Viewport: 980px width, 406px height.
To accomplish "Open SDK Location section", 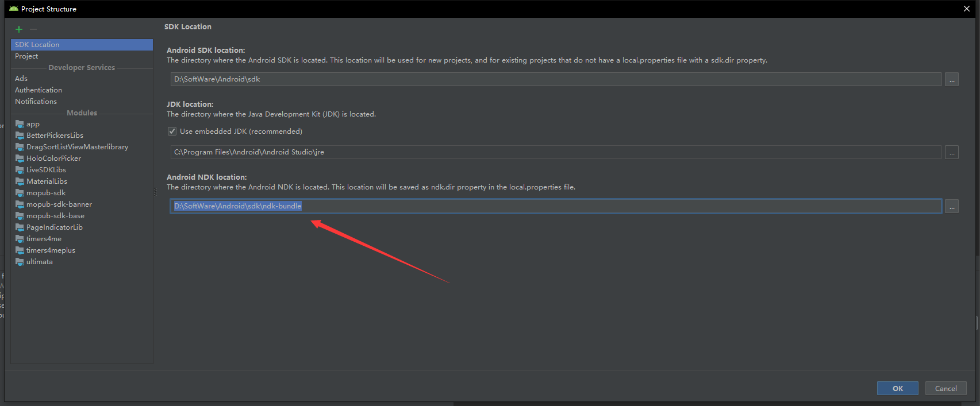I will (82, 45).
